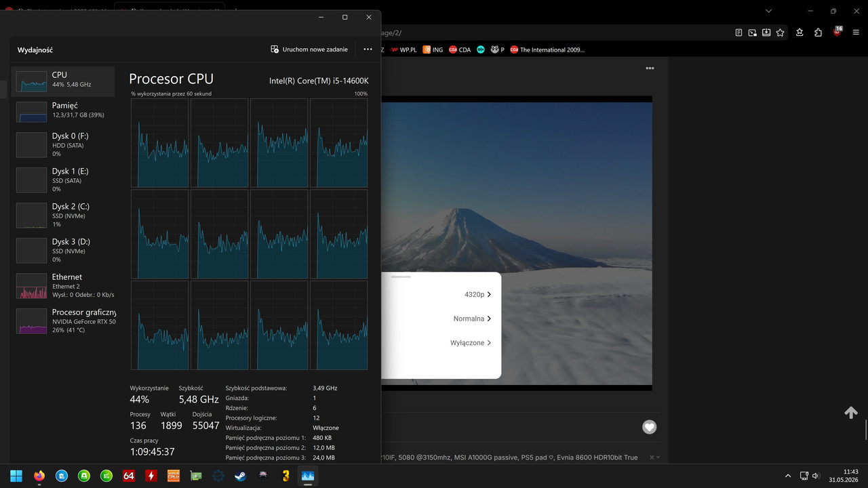Screen dimensions: 868x488
Task: Open Windows Start menu
Action: click(16, 476)
